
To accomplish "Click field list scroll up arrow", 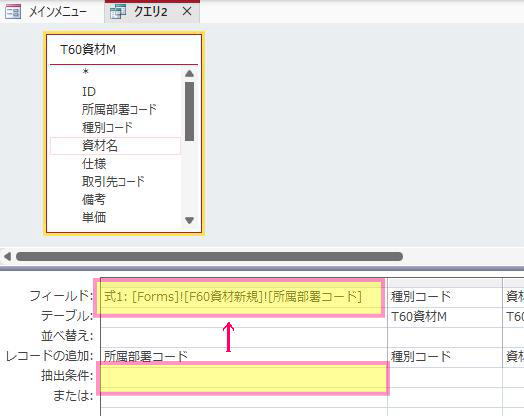I will click(189, 74).
